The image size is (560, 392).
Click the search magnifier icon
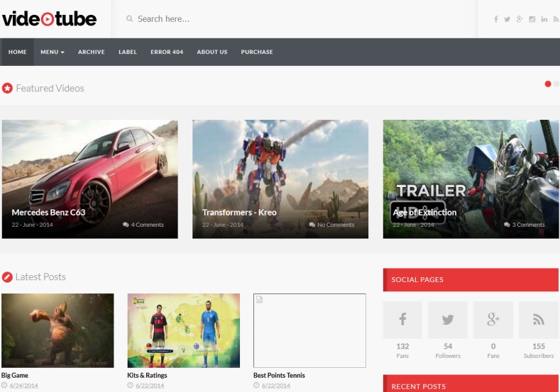[129, 18]
